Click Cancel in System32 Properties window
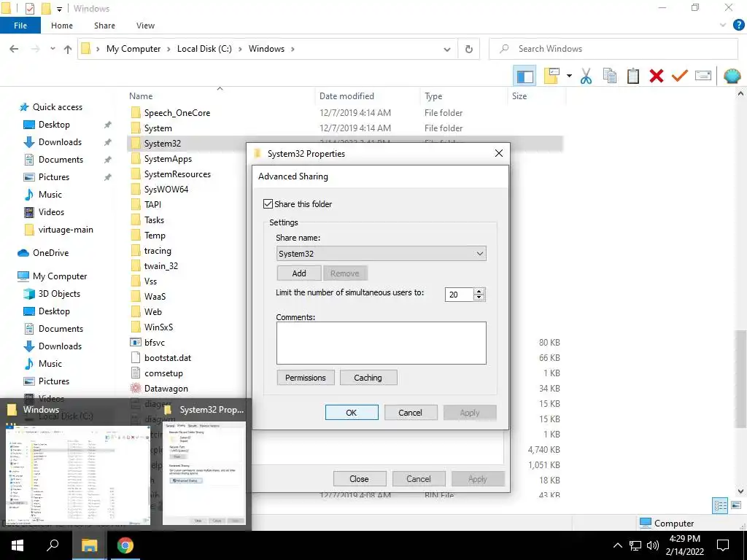747x560 pixels. [419, 479]
